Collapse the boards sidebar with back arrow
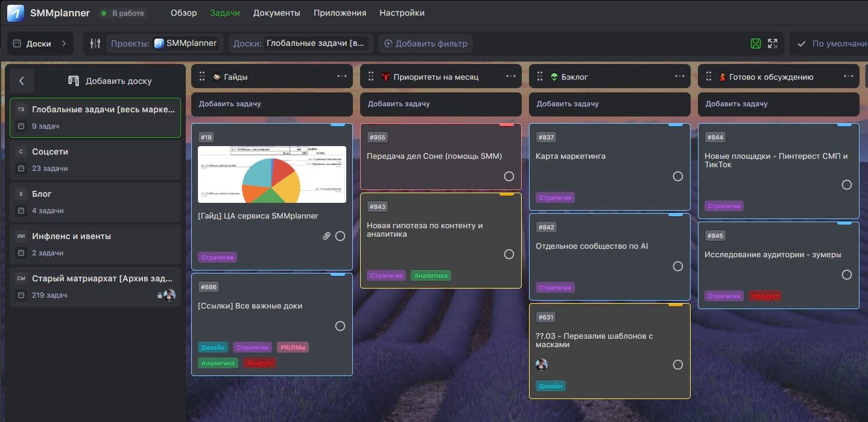 coord(22,81)
